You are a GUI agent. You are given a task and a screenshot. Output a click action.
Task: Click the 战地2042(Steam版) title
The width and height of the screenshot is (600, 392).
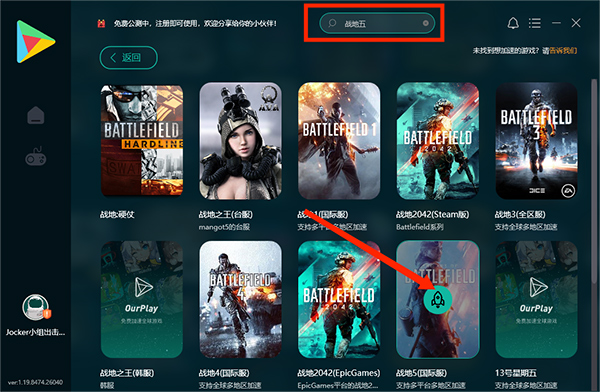(x=432, y=214)
